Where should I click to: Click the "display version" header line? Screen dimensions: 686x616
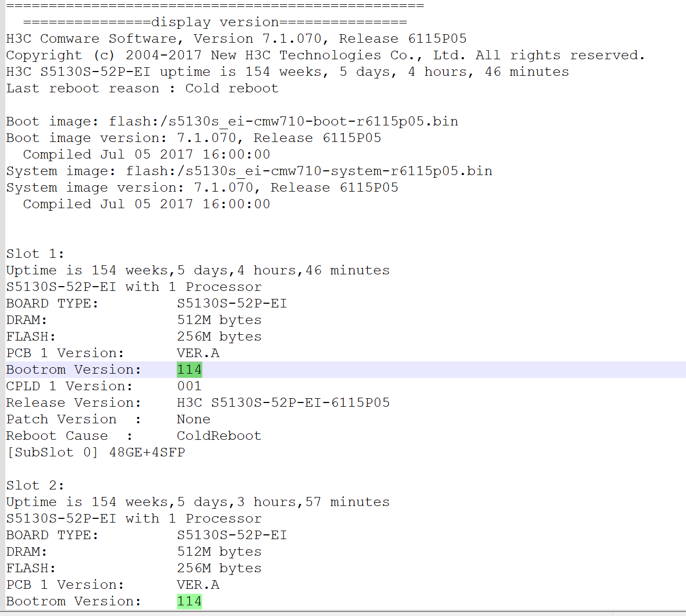tap(215, 22)
